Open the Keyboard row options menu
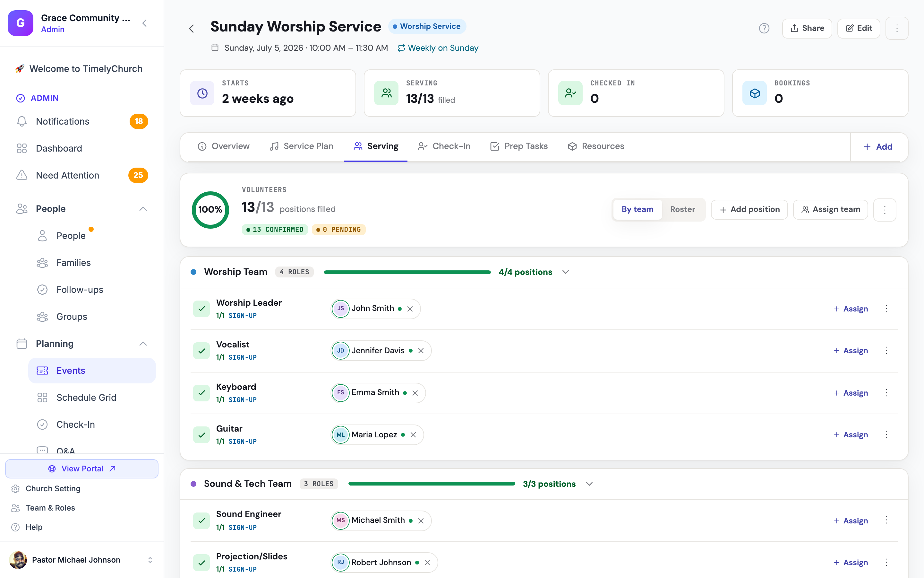The width and height of the screenshot is (924, 578). coord(886,393)
